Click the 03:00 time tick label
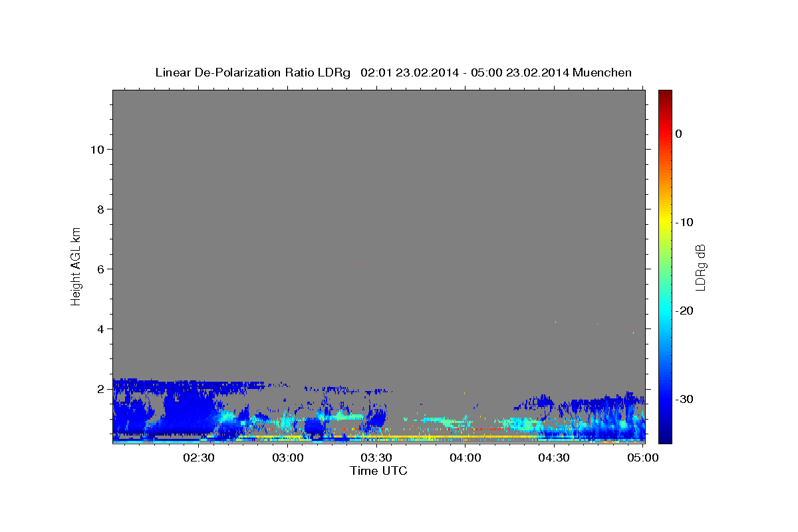The height and width of the screenshot is (532, 798). point(288,458)
